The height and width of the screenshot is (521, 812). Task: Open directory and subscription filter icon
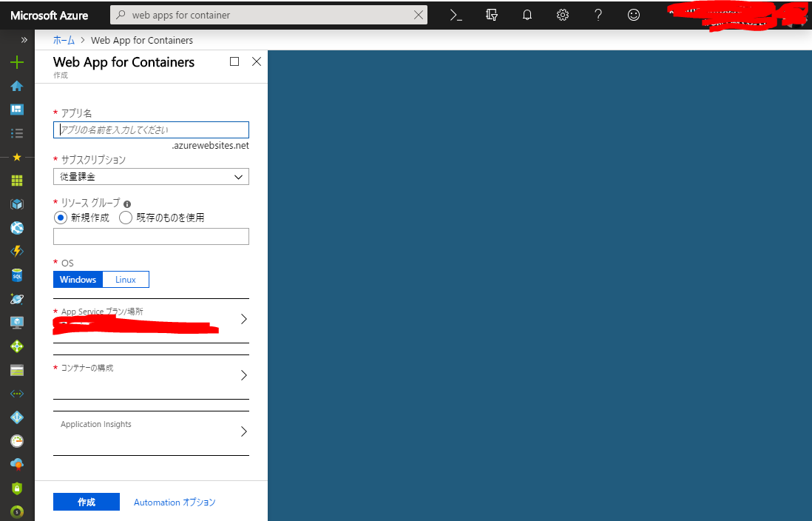492,15
